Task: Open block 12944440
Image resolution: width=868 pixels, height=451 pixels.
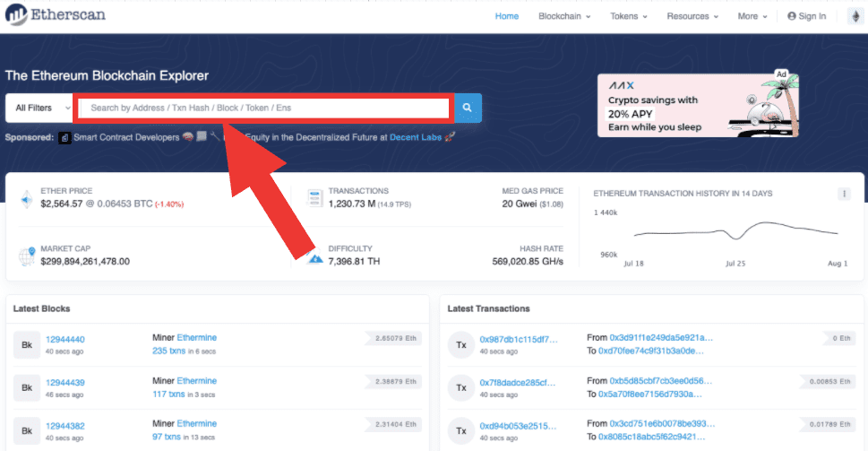Action: click(x=64, y=340)
